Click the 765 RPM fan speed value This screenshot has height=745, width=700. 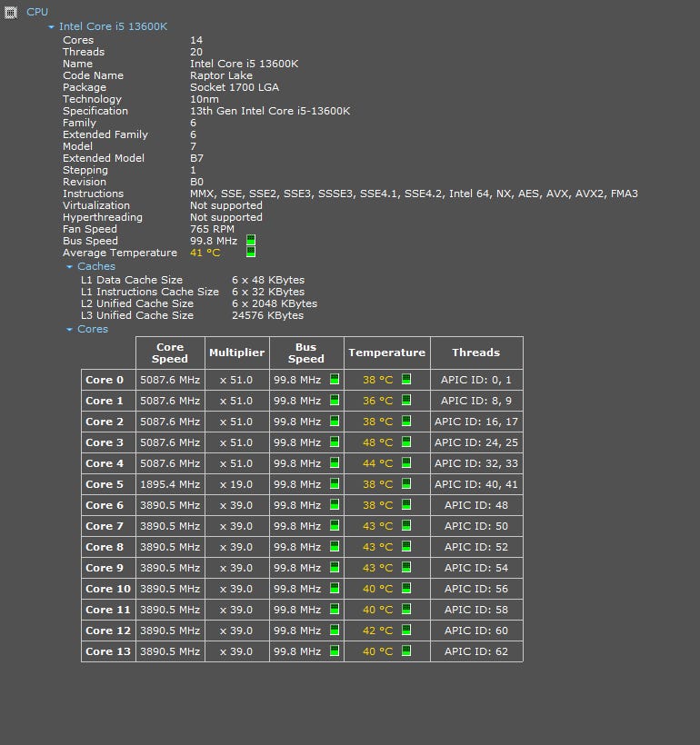[x=212, y=229]
